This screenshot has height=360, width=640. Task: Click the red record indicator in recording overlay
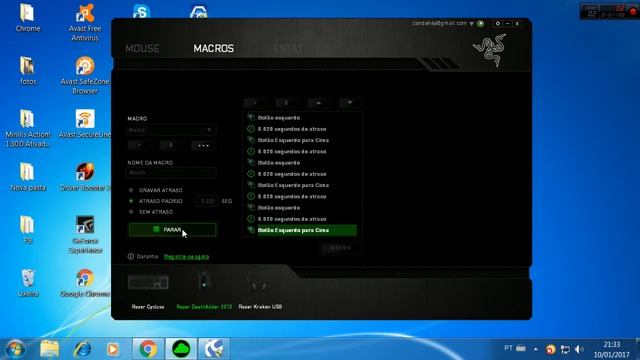pos(633,11)
